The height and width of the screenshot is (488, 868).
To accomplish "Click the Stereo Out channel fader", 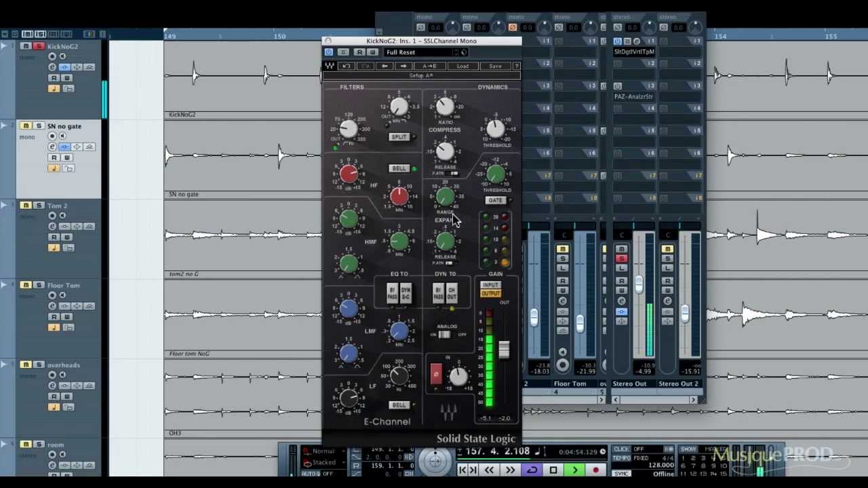I will pyautogui.click(x=639, y=285).
